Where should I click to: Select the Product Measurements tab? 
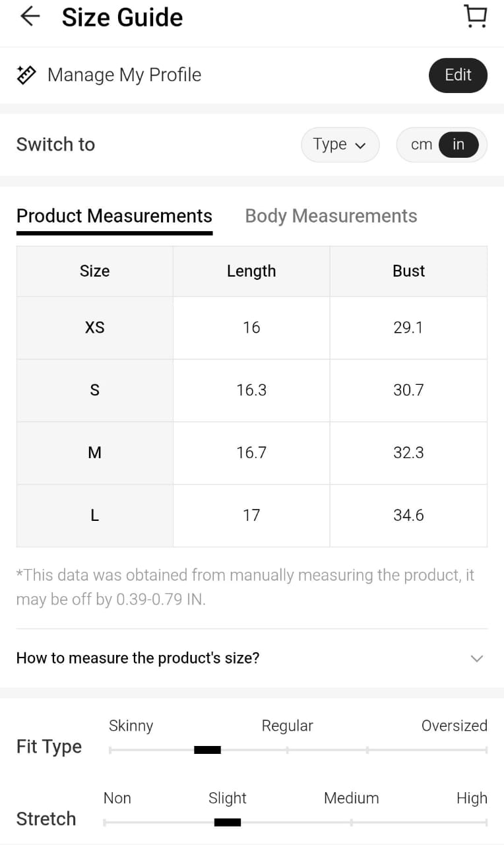click(x=114, y=216)
